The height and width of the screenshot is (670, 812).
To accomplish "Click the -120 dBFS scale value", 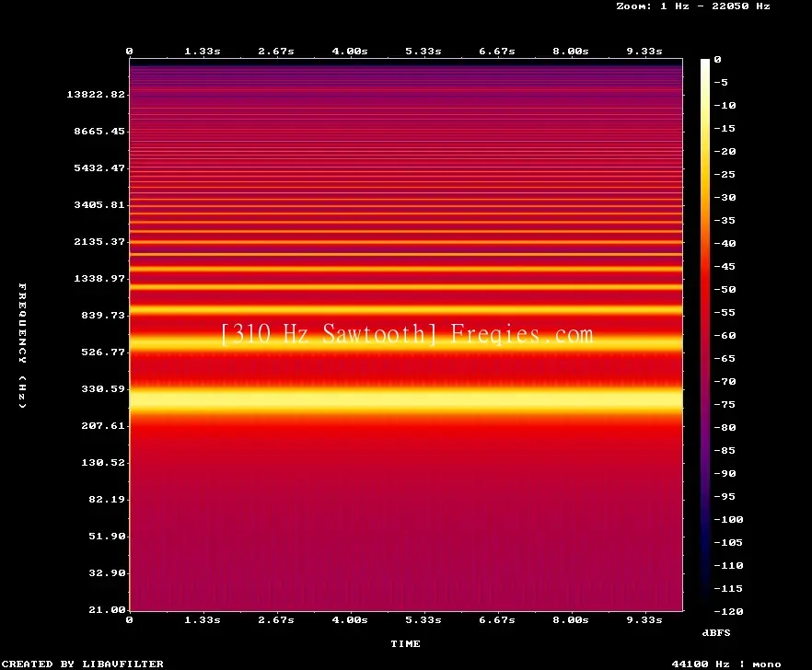I will click(x=728, y=611).
